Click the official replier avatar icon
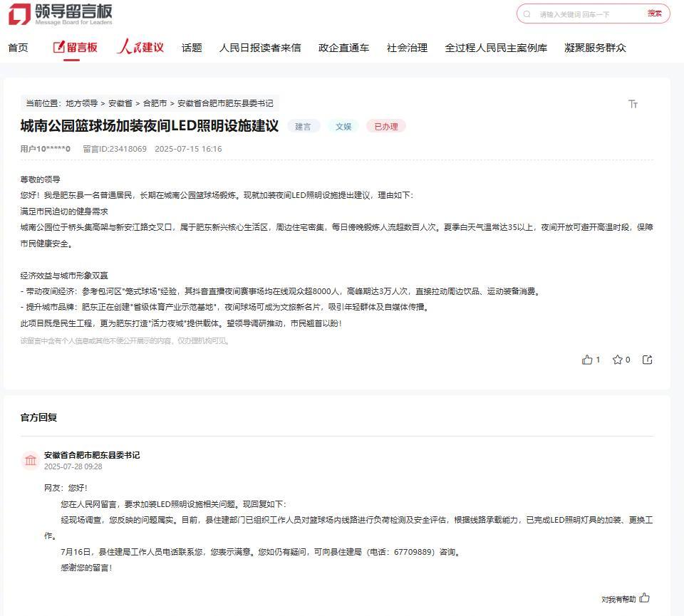The width and height of the screenshot is (684, 616). (31, 460)
